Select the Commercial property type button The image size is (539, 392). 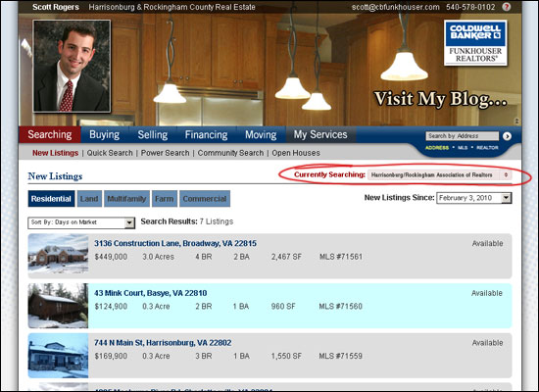(x=205, y=199)
